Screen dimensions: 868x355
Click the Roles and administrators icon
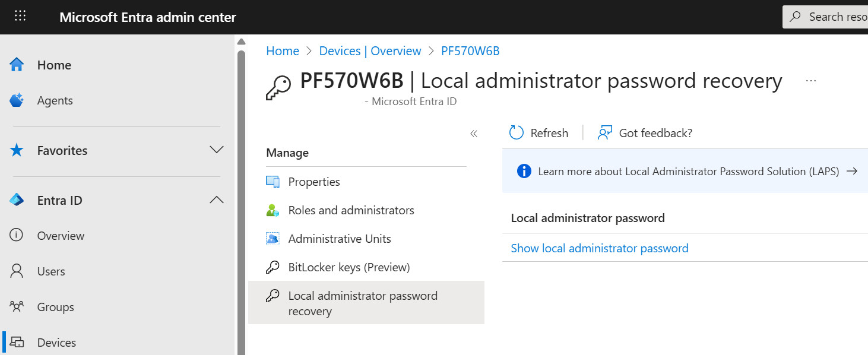pos(273,210)
